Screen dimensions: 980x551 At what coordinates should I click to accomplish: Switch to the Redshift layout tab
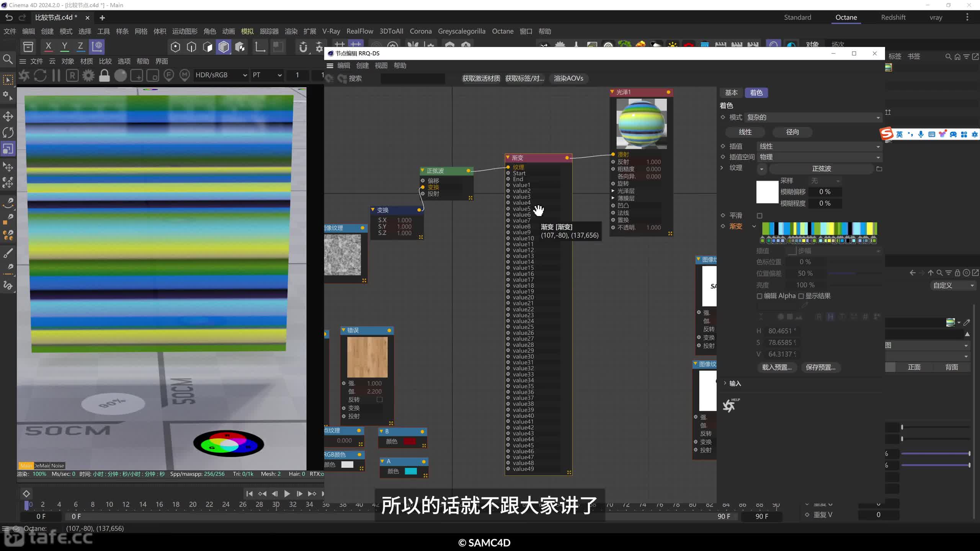click(x=893, y=17)
